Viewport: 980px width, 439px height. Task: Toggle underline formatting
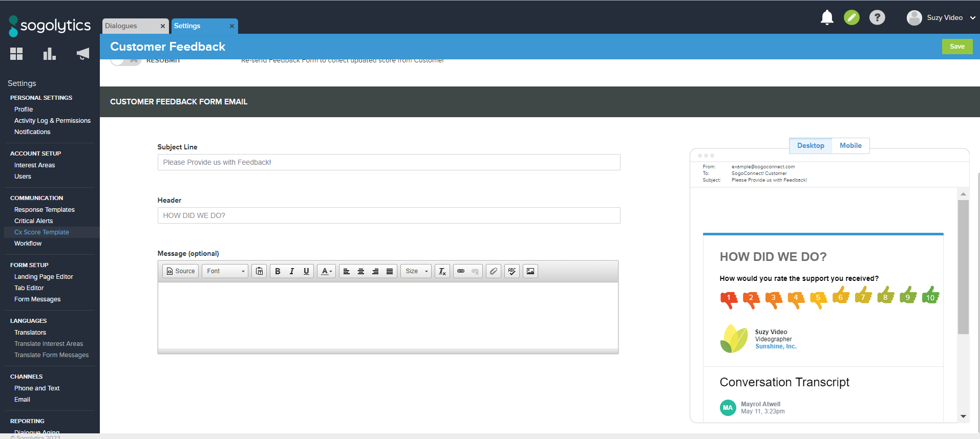306,271
